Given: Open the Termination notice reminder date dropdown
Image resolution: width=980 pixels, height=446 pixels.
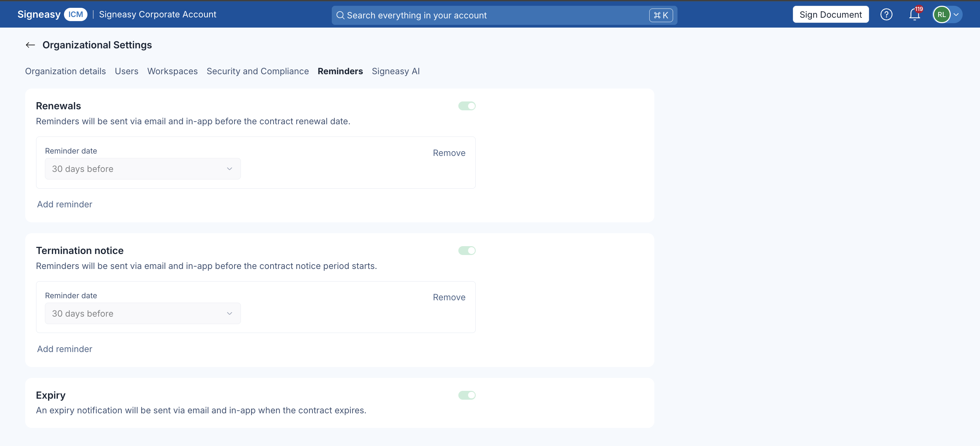Looking at the screenshot, I should (143, 313).
